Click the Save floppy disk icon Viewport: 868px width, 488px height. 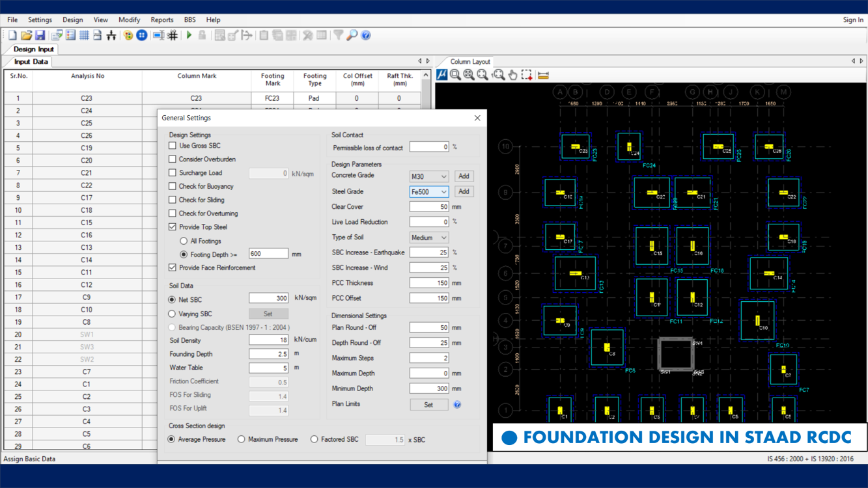[x=40, y=35]
